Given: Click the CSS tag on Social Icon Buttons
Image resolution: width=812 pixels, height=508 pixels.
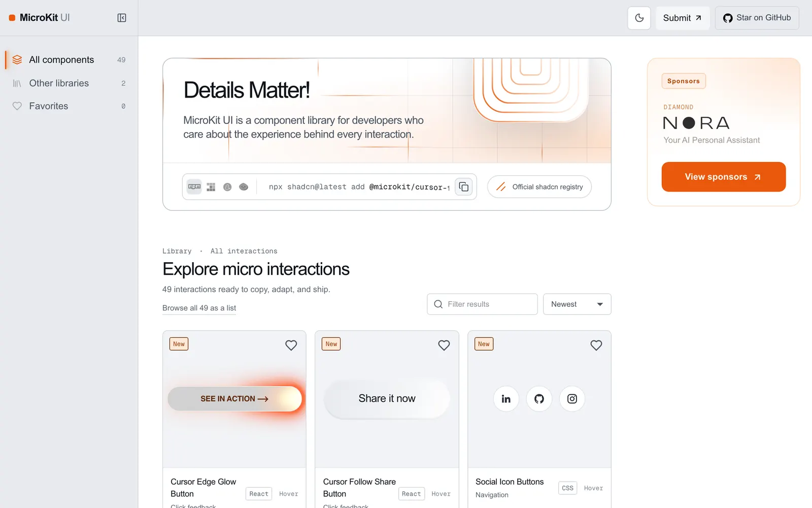Looking at the screenshot, I should (x=568, y=488).
